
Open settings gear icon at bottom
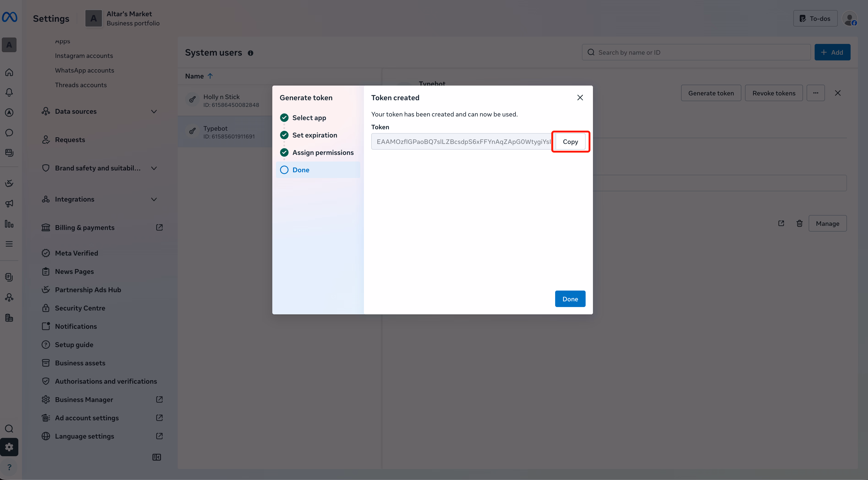9,447
